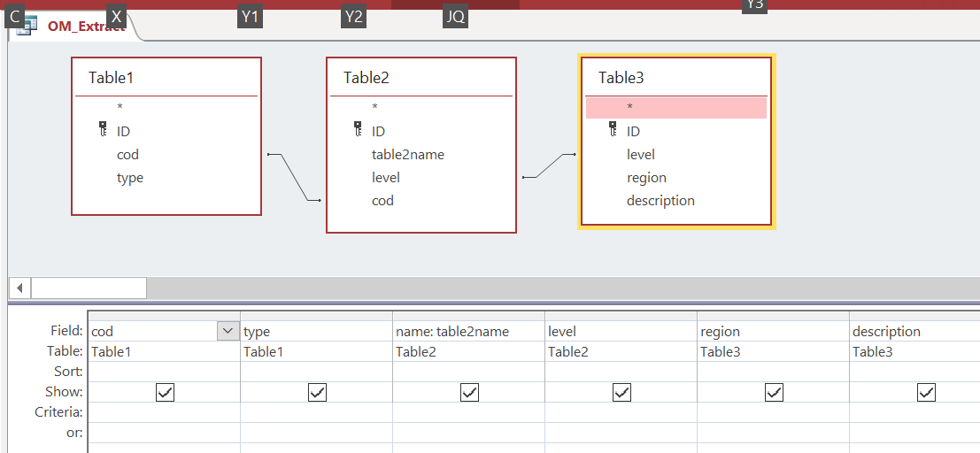Click the column selector bar above region field
Image resolution: width=980 pixels, height=453 pixels.
click(773, 316)
